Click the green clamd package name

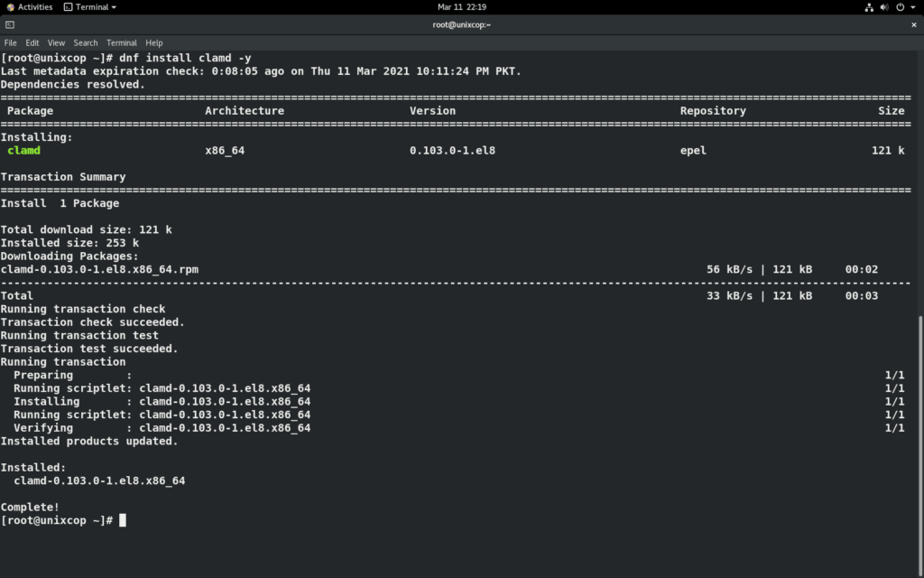pyautogui.click(x=23, y=151)
